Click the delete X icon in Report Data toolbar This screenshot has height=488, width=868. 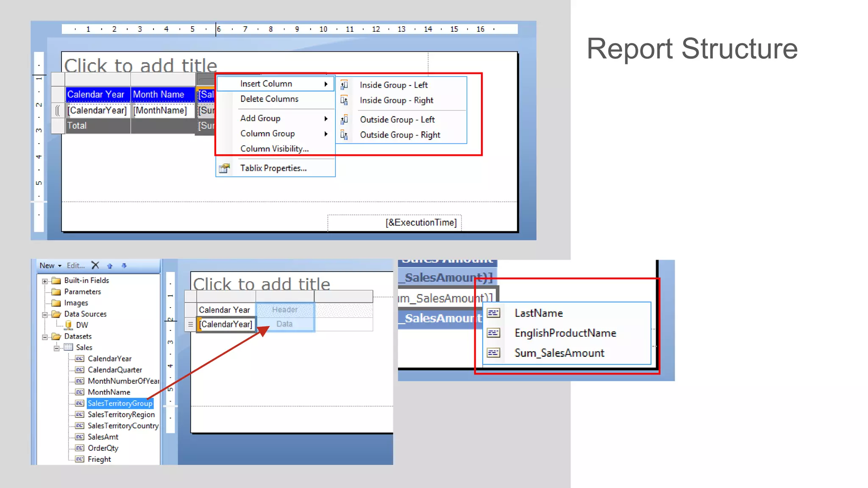coord(95,266)
